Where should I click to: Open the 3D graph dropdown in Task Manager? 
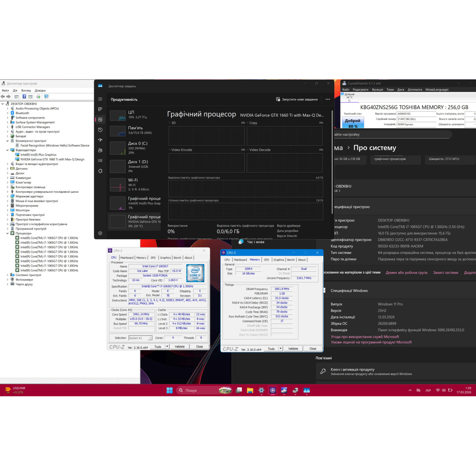(170, 123)
